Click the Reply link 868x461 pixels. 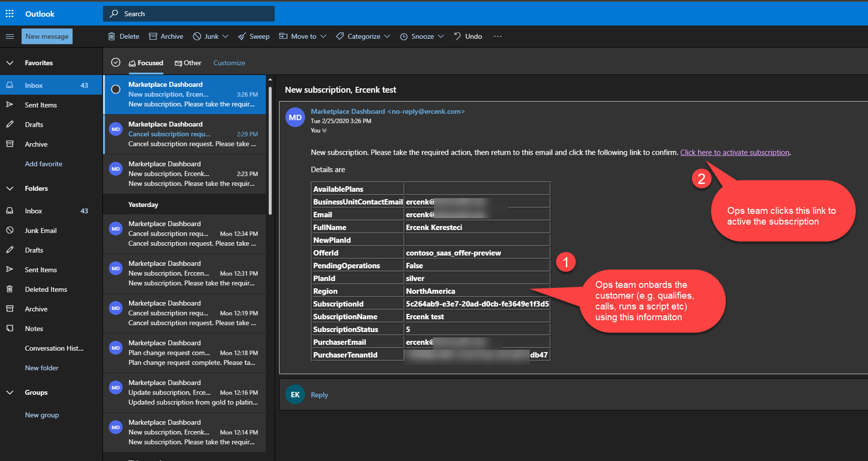click(x=319, y=395)
